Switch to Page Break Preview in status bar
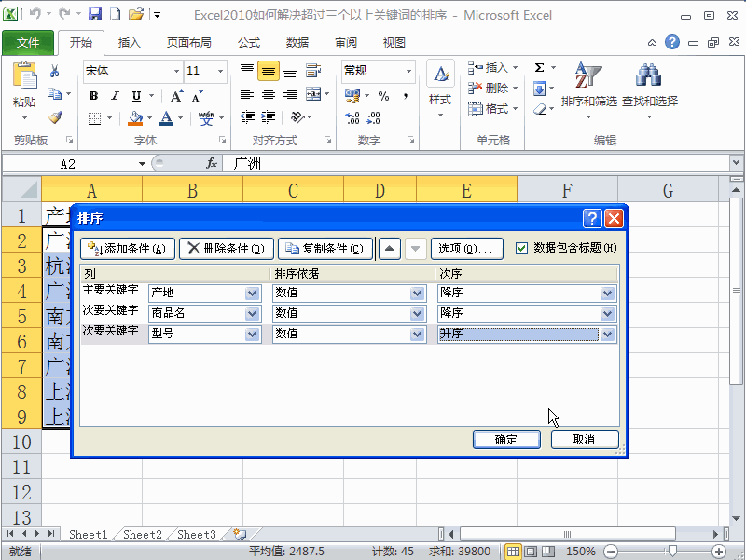 [x=548, y=552]
